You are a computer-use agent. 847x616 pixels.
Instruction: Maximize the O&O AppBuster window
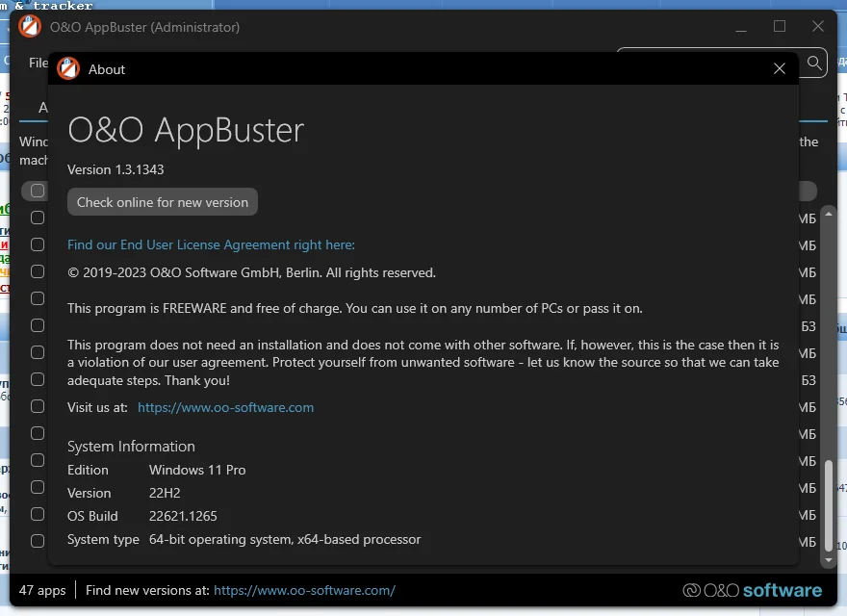click(780, 27)
